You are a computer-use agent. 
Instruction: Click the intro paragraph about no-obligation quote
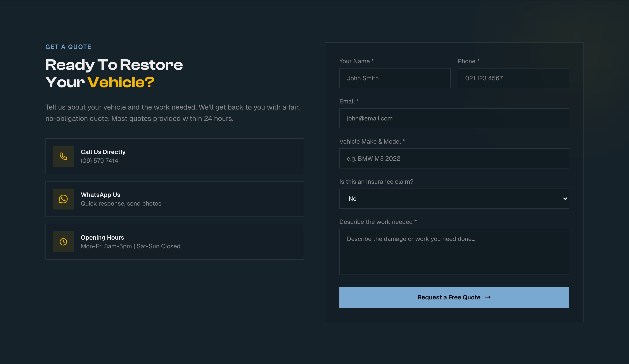pos(173,113)
